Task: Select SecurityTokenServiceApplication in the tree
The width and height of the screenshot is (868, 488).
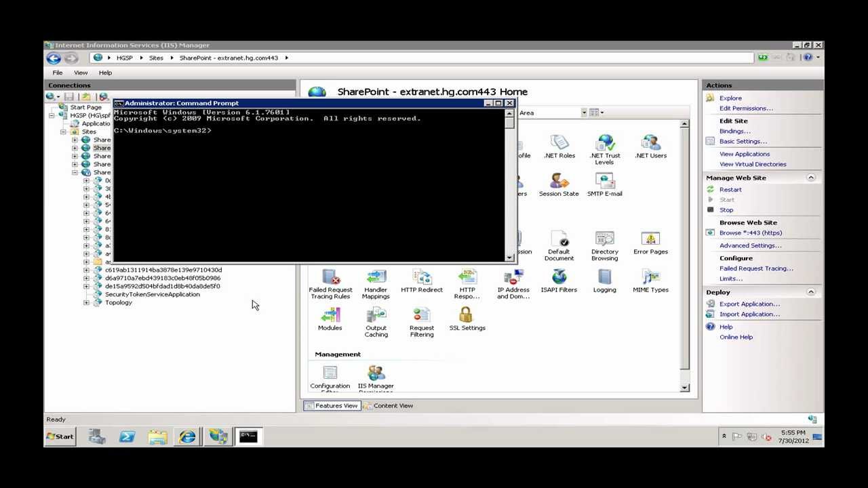Action: (152, 295)
